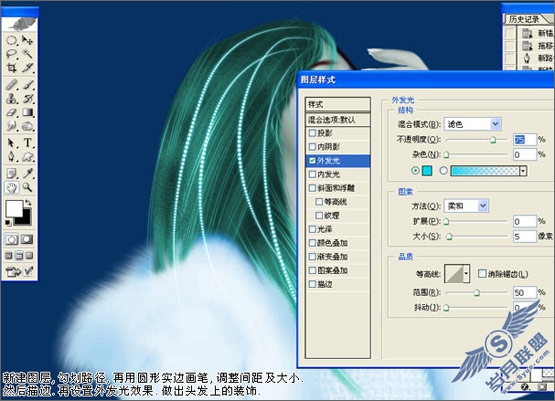Switch to Standard Mode editing
This screenshot has width=555, height=401.
click(x=11, y=240)
